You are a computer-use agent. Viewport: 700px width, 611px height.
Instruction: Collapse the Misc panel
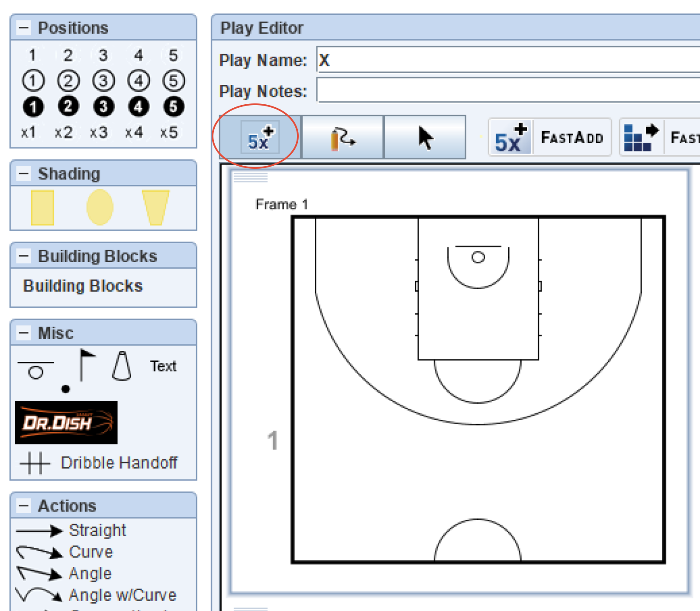point(24,333)
